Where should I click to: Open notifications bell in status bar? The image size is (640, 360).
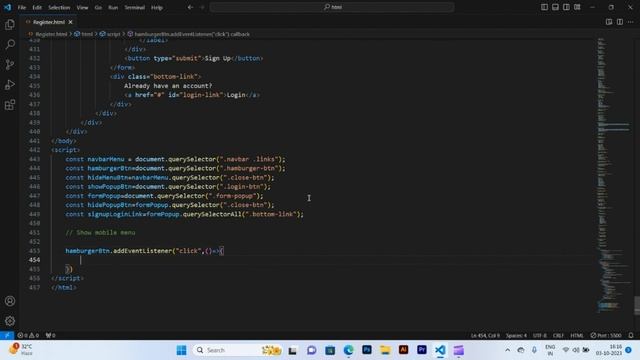(631, 336)
